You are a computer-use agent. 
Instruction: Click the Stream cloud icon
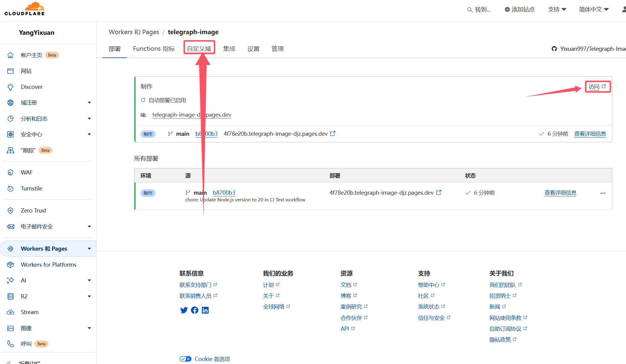(x=11, y=312)
